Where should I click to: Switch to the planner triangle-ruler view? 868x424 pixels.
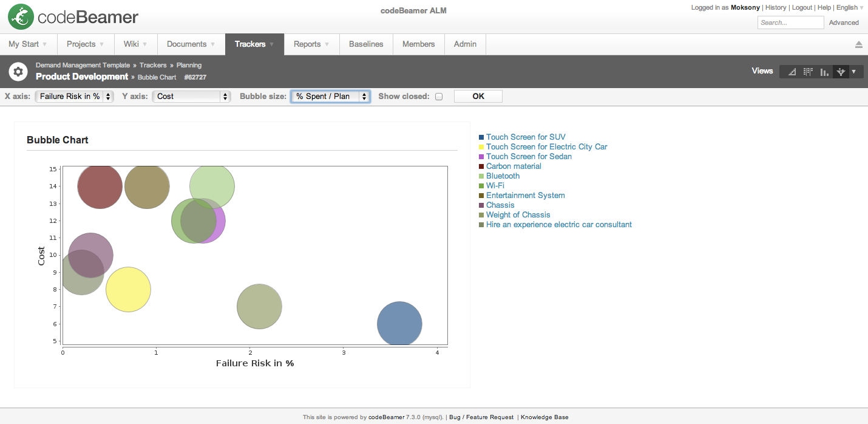pyautogui.click(x=792, y=72)
